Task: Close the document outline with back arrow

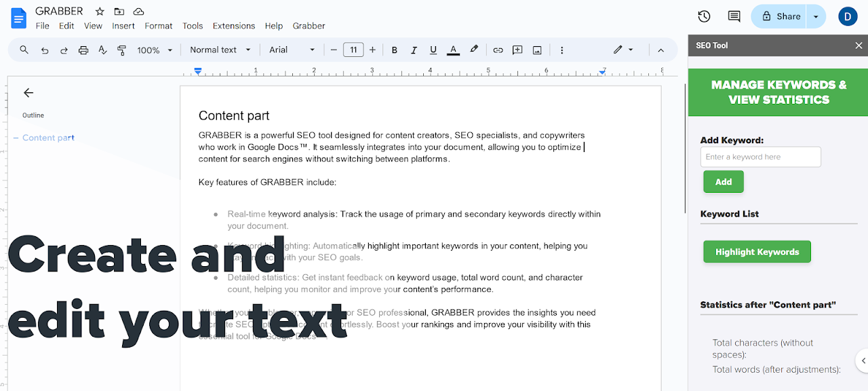Action: click(28, 93)
